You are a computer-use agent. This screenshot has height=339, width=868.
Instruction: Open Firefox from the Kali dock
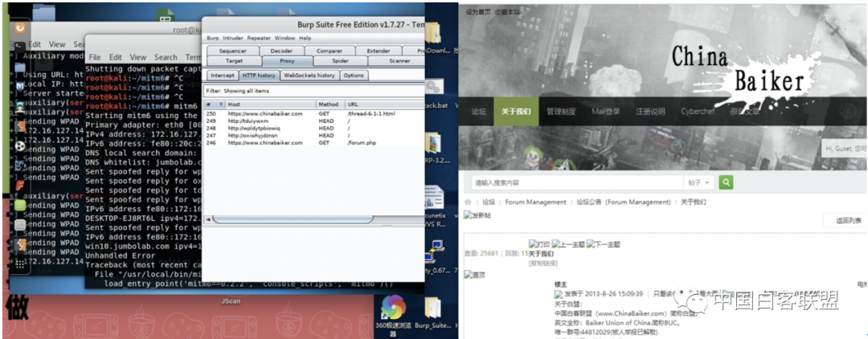point(19,27)
